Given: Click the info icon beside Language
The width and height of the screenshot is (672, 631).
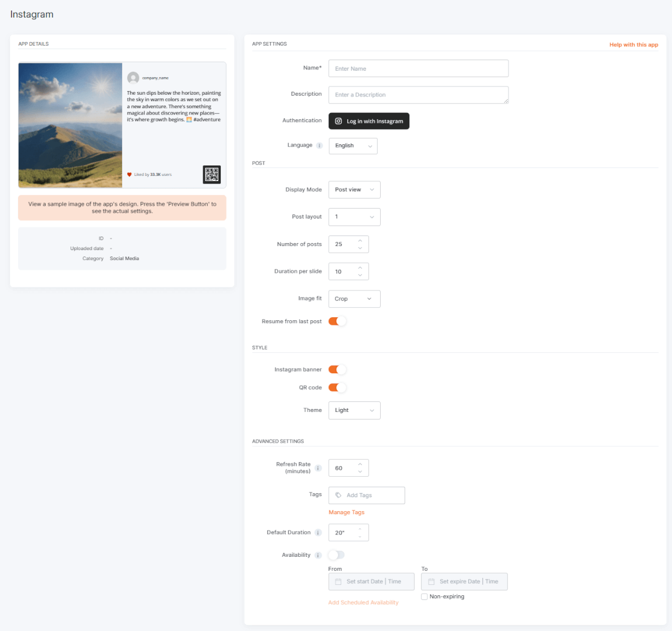Looking at the screenshot, I should (318, 145).
